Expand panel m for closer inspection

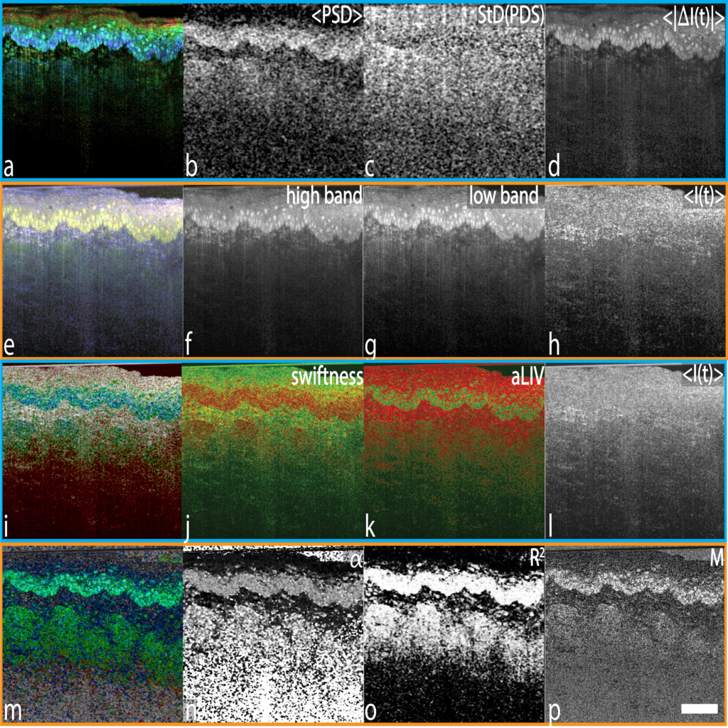(x=91, y=633)
